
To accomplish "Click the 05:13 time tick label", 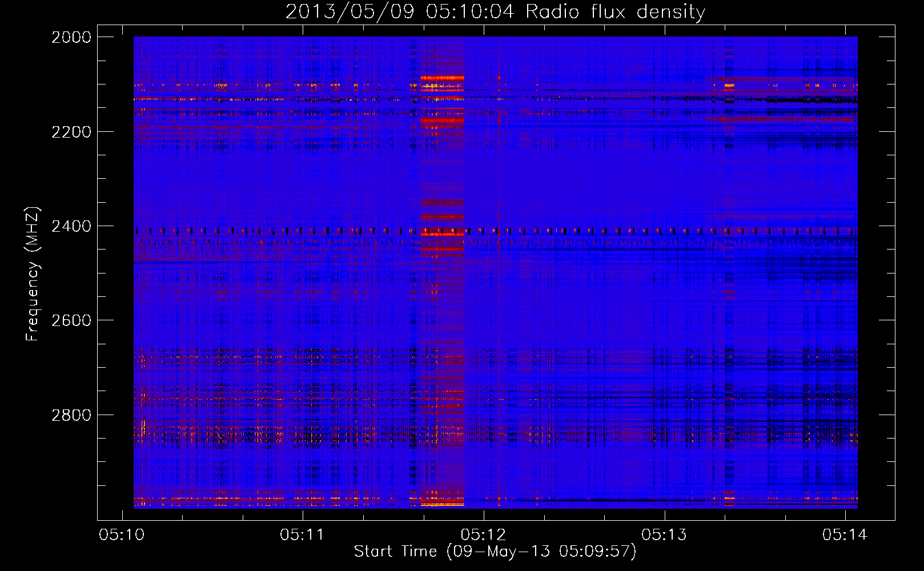I will point(664,534).
